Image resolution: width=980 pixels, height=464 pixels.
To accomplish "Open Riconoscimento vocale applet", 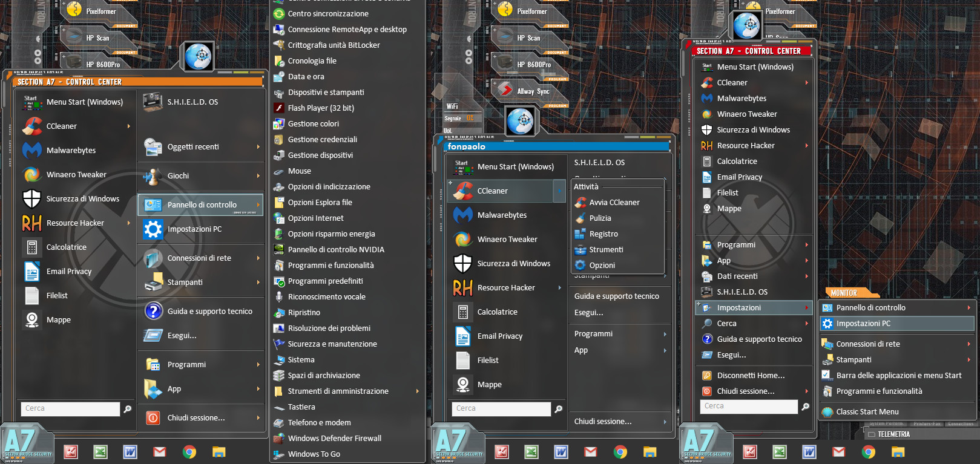I will coord(326,297).
